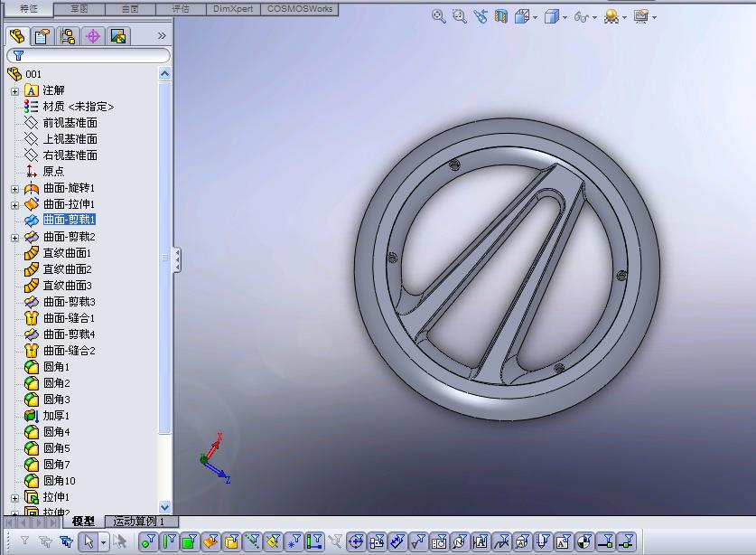Image resolution: width=756 pixels, height=555 pixels.
Task: Click the Toggle Selection Filters funnel
Action: pyautogui.click(x=24, y=541)
